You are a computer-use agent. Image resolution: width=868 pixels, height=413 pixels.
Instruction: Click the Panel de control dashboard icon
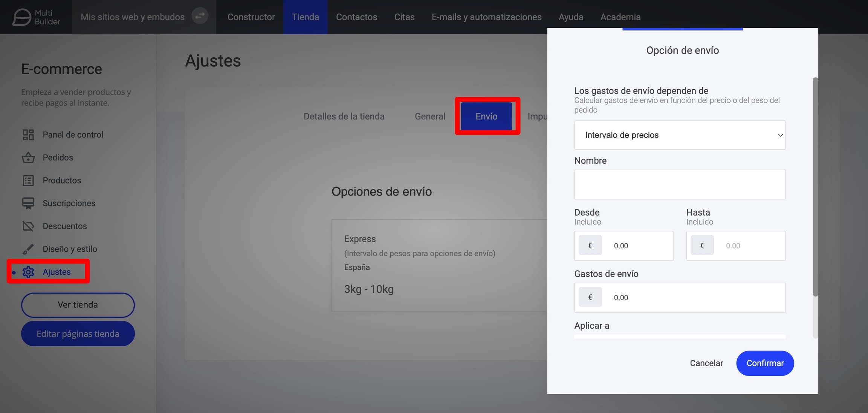(28, 135)
